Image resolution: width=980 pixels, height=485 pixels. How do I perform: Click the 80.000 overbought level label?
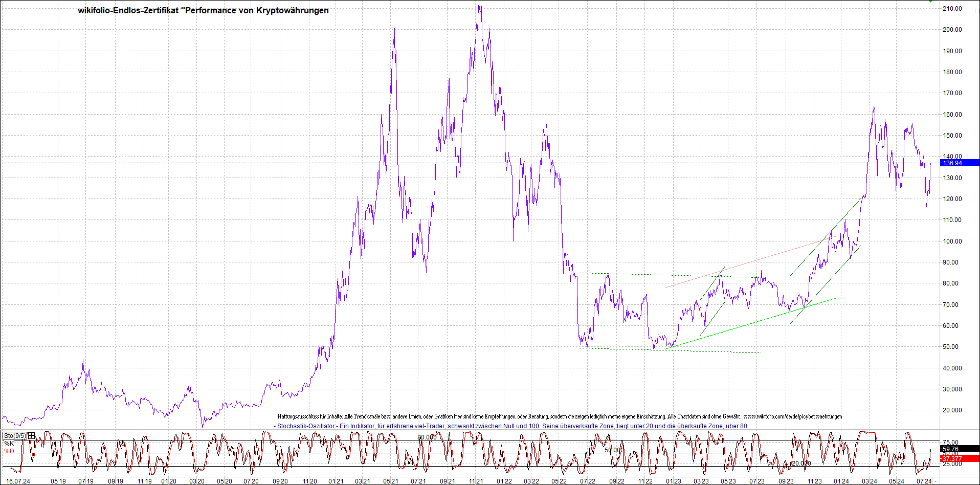click(x=427, y=437)
